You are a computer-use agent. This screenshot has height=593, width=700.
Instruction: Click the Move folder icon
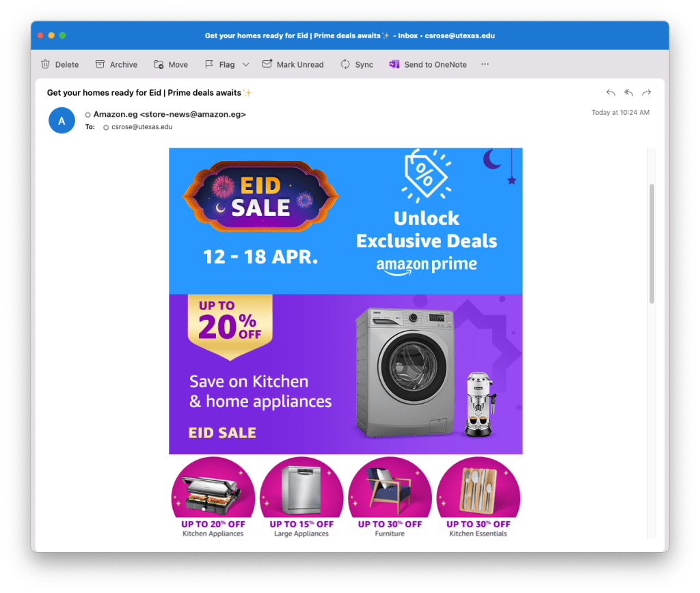(x=159, y=64)
